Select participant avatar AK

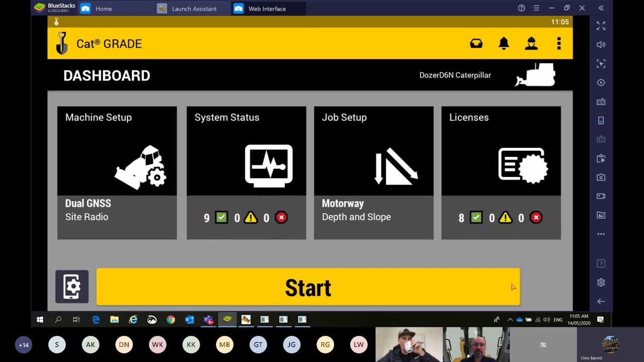90,344
